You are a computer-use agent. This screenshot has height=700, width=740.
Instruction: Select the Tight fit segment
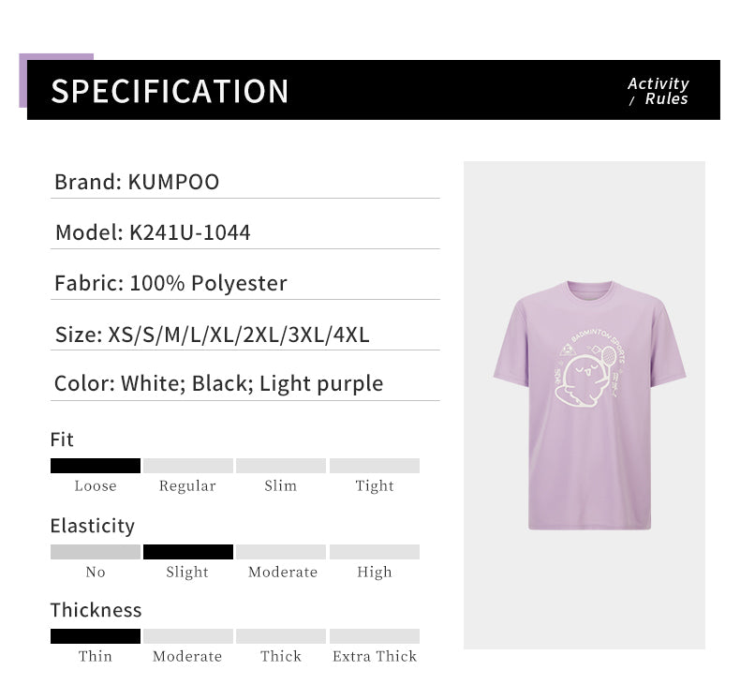click(374, 466)
